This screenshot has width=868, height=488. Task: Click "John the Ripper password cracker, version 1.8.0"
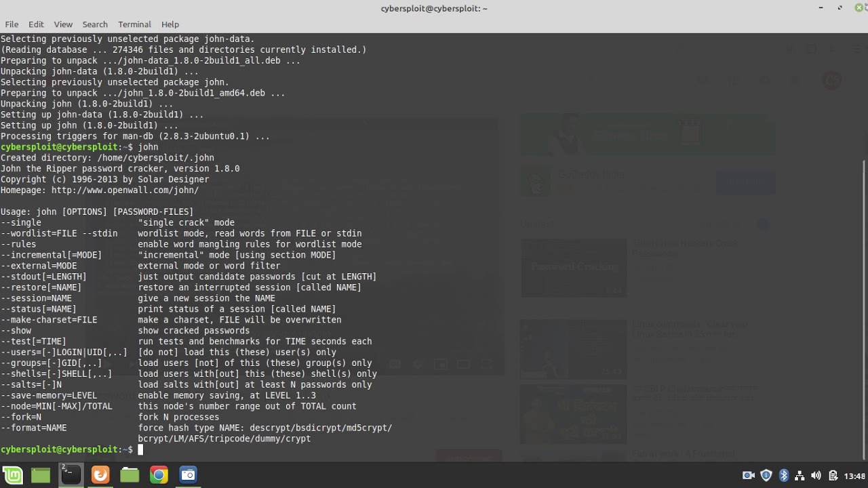(120, 169)
